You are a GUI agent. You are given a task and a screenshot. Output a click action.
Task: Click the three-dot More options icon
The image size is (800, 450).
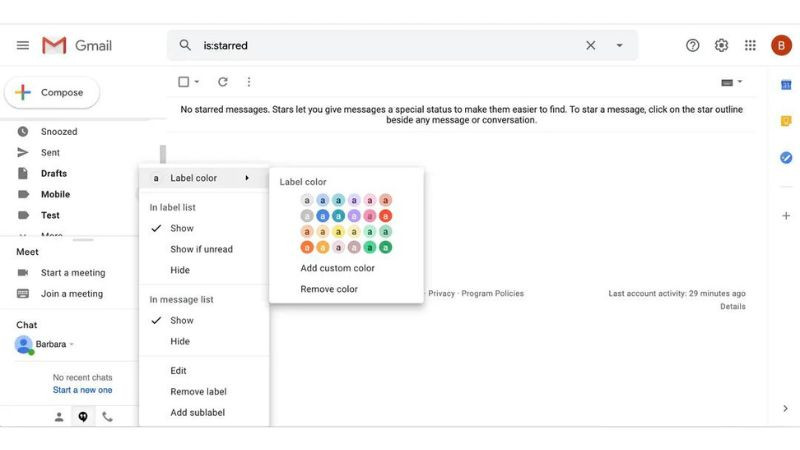(x=249, y=82)
